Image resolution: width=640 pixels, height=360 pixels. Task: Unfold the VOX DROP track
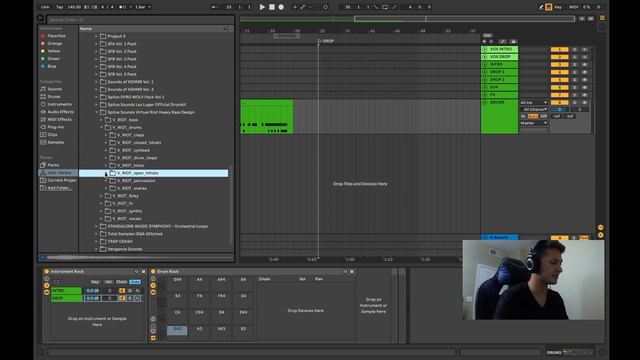point(484,57)
